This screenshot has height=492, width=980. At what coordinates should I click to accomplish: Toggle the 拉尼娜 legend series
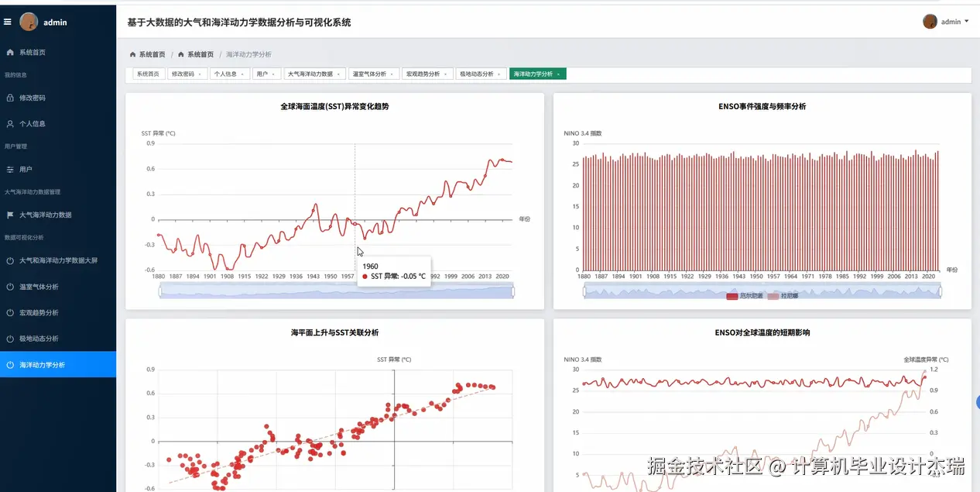[783, 296]
